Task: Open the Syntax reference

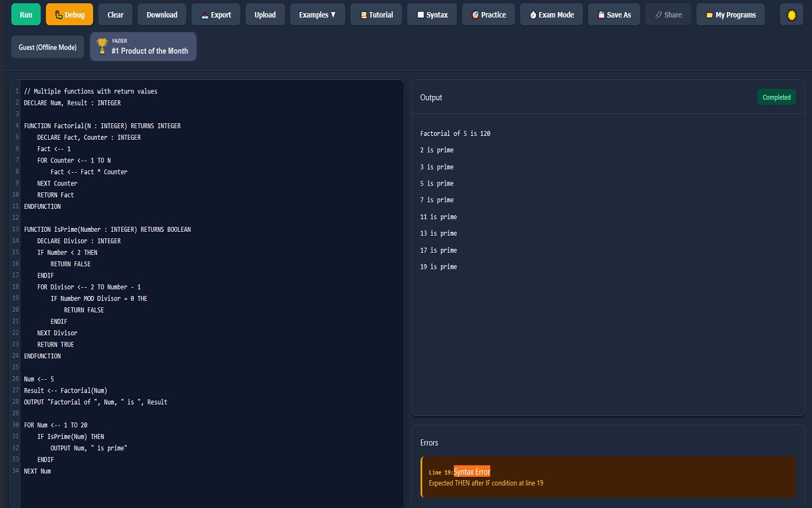Action: coord(432,15)
